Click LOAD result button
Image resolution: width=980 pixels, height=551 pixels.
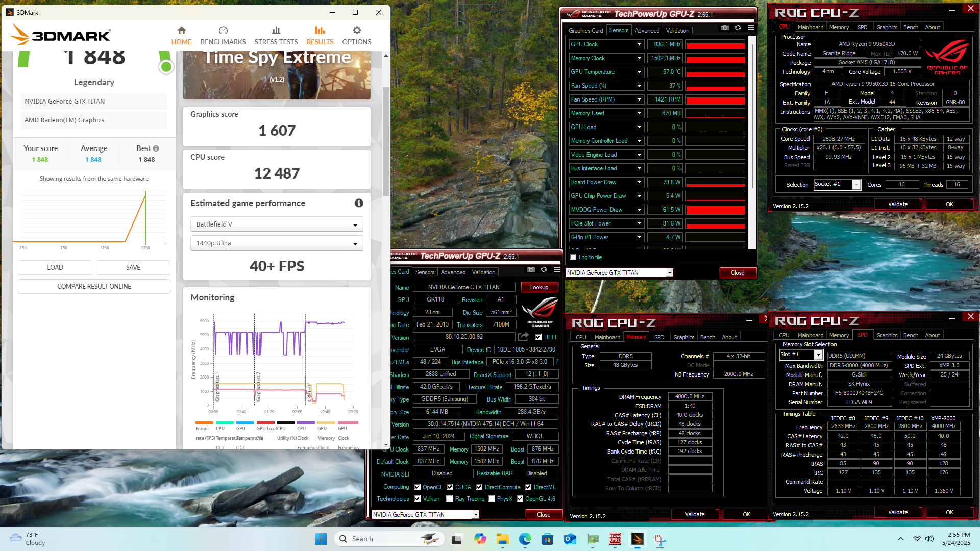(55, 267)
